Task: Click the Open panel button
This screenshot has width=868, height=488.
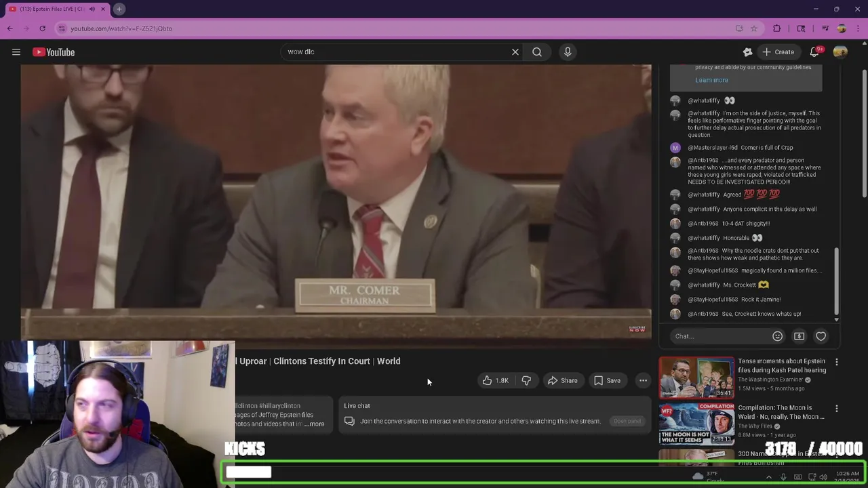Action: click(x=627, y=421)
